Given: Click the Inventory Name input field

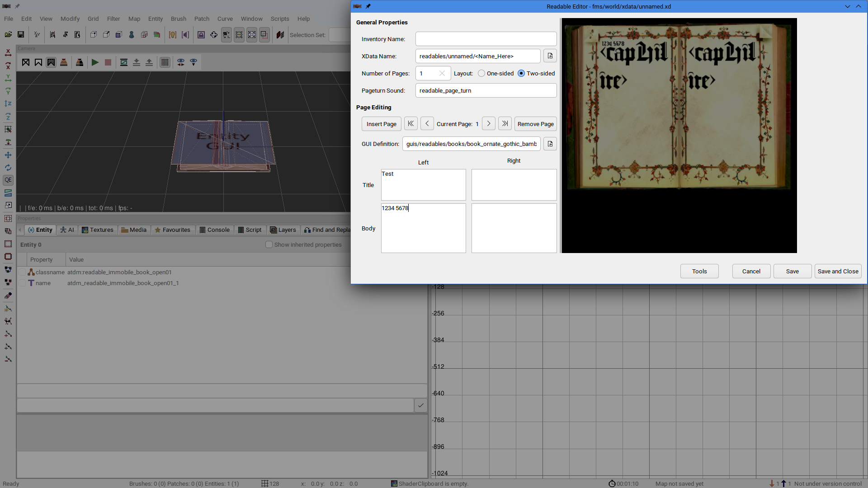Looking at the screenshot, I should pos(486,39).
